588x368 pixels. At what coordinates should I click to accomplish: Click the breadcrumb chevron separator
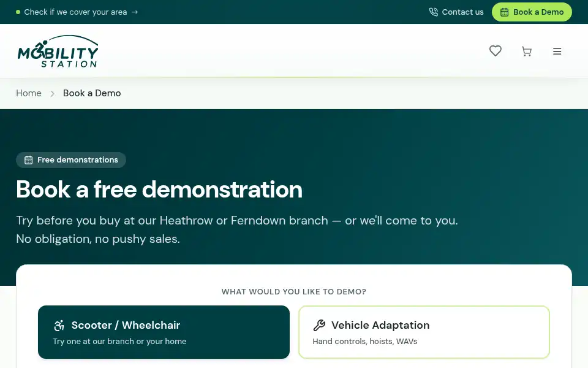(x=53, y=93)
